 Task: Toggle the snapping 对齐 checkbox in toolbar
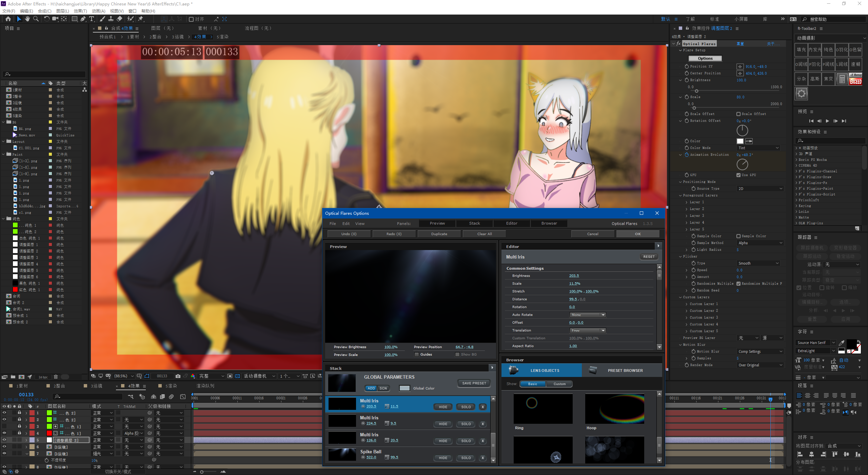pyautogui.click(x=191, y=19)
